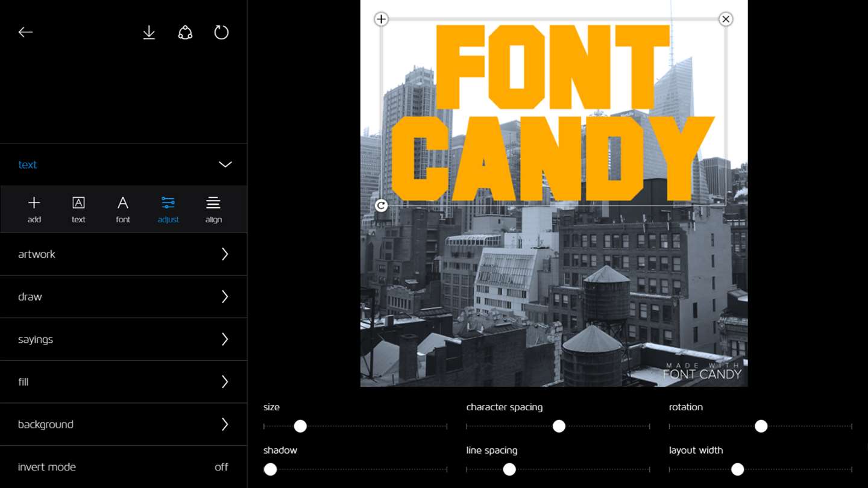The height and width of the screenshot is (488, 868).
Task: Click the rotation slider handle
Action: click(761, 427)
